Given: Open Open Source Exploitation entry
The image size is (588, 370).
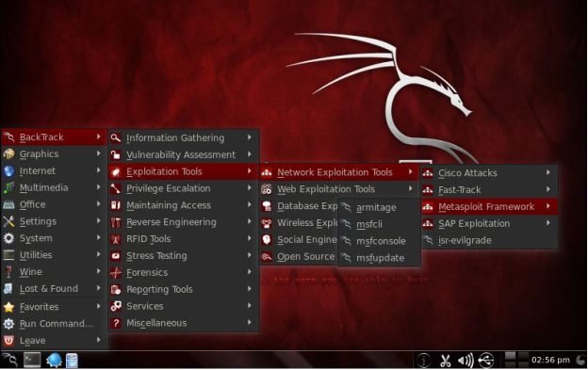Looking at the screenshot, I should (x=299, y=256).
